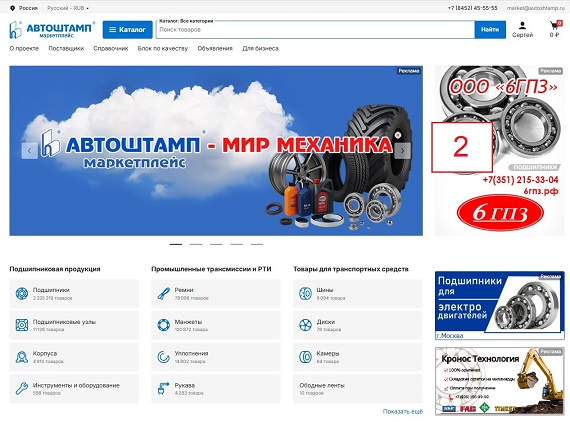
Task: Click the main Автоштамп Мир Механика banner
Action: (216, 150)
